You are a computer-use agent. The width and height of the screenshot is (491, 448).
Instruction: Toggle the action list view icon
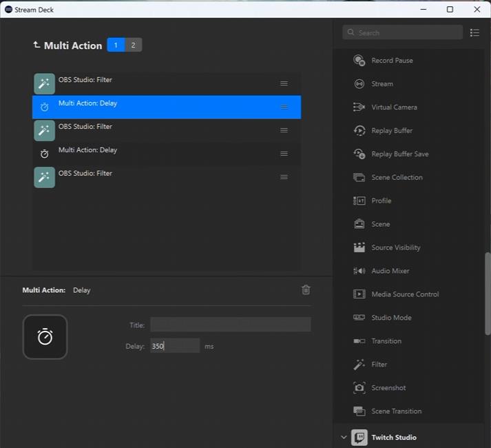pyautogui.click(x=474, y=32)
